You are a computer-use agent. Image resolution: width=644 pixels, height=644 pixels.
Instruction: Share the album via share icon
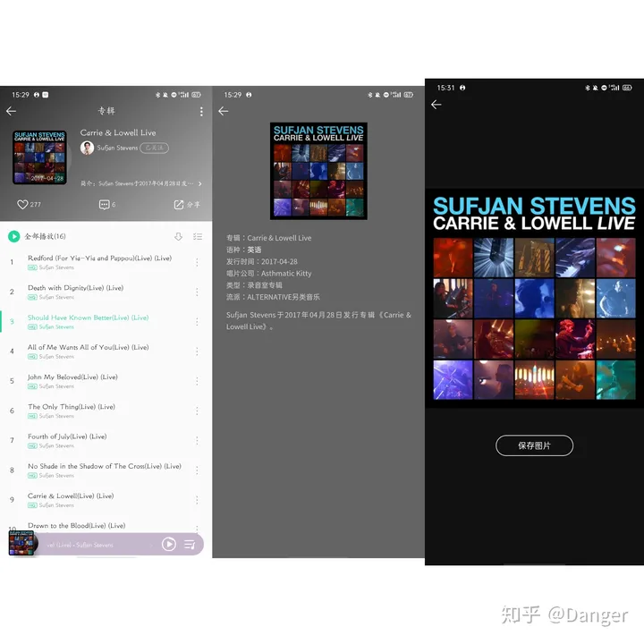click(x=179, y=205)
